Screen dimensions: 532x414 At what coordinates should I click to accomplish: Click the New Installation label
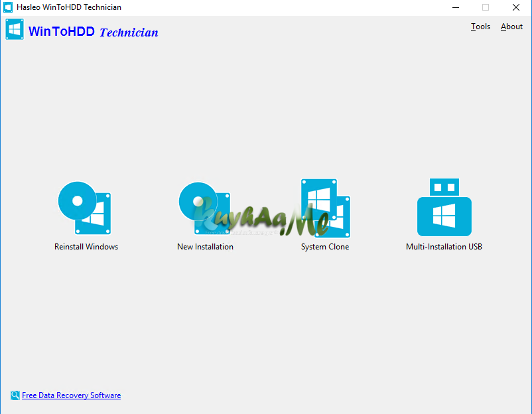[205, 247]
